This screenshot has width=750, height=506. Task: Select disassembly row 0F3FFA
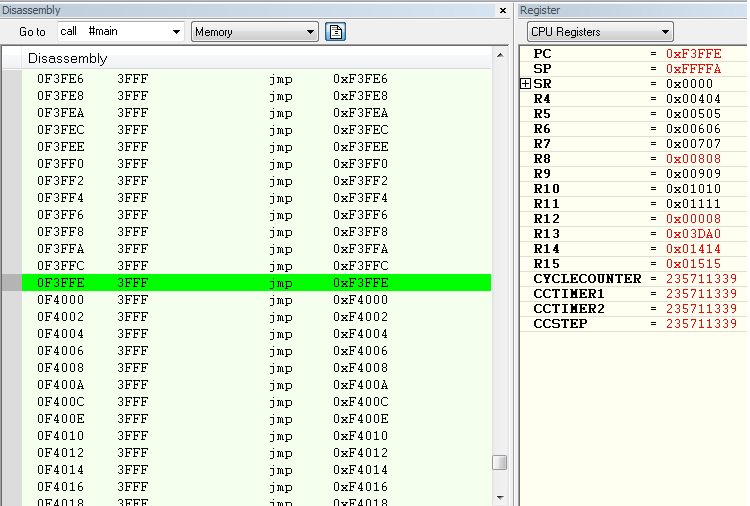pyautogui.click(x=256, y=249)
